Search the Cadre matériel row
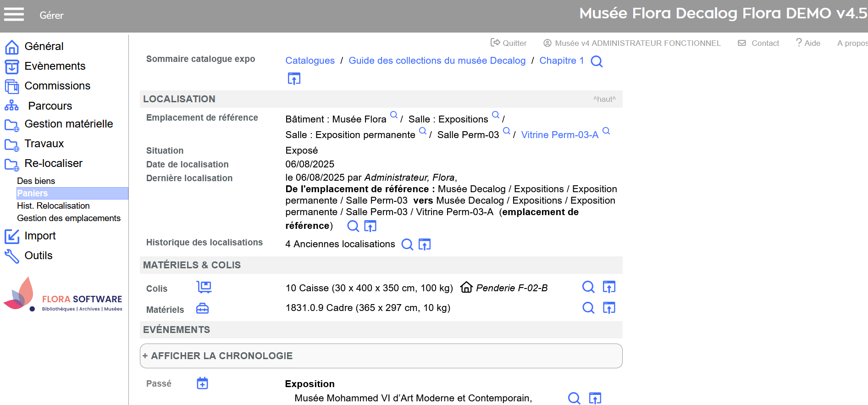This screenshot has width=868, height=405. click(x=588, y=308)
